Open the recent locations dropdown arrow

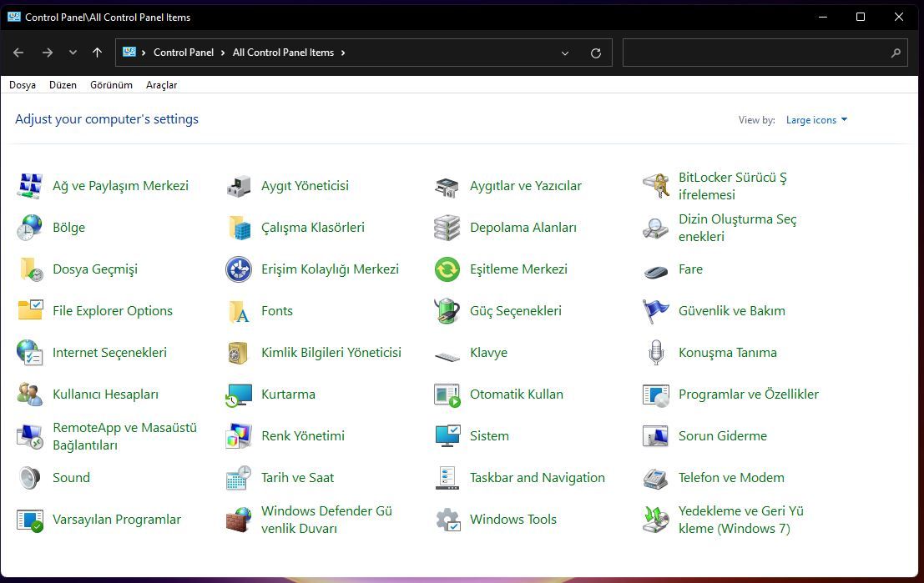73,53
